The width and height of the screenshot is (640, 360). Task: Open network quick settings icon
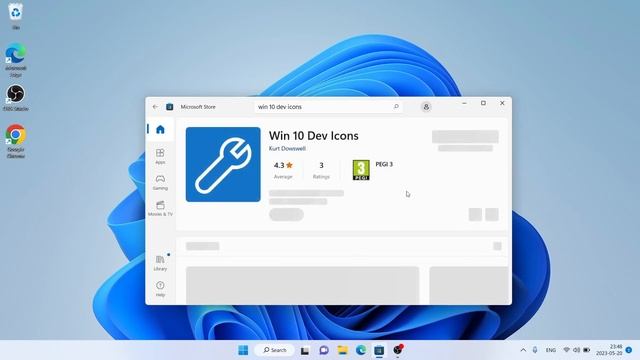click(567, 350)
